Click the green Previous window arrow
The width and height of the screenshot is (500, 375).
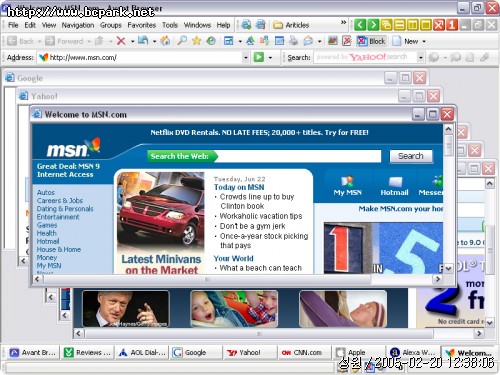click(360, 25)
